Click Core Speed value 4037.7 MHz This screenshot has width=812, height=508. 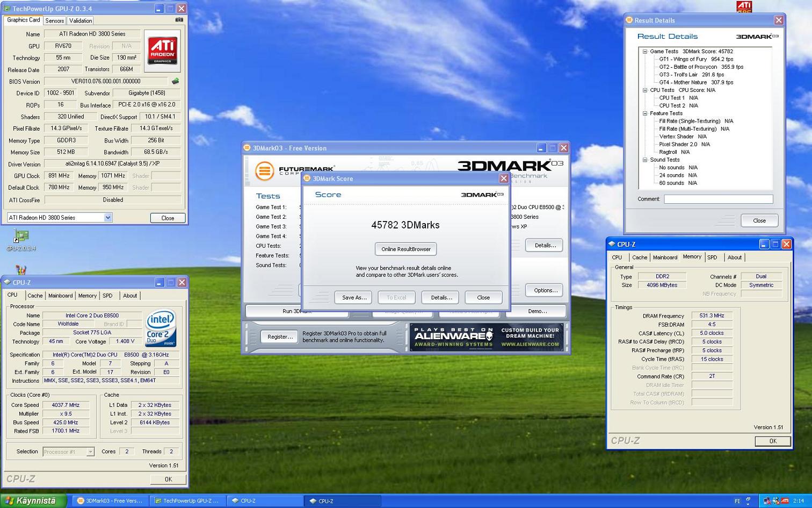(x=65, y=405)
